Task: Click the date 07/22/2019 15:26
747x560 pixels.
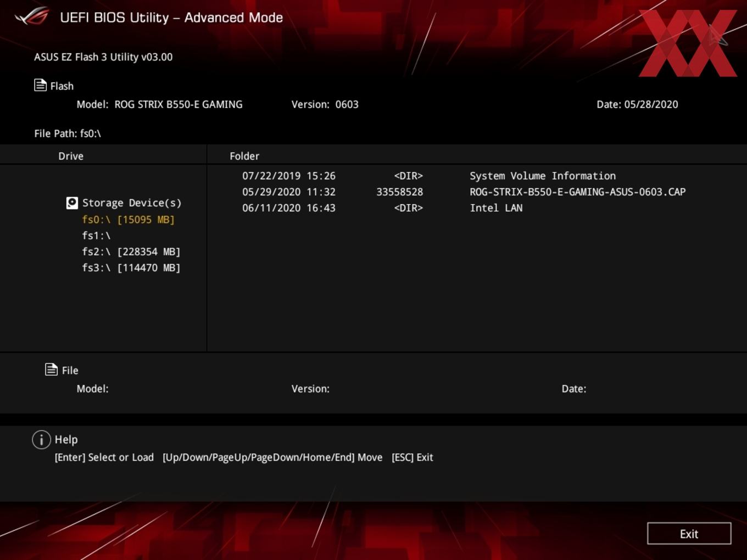Action: tap(289, 176)
